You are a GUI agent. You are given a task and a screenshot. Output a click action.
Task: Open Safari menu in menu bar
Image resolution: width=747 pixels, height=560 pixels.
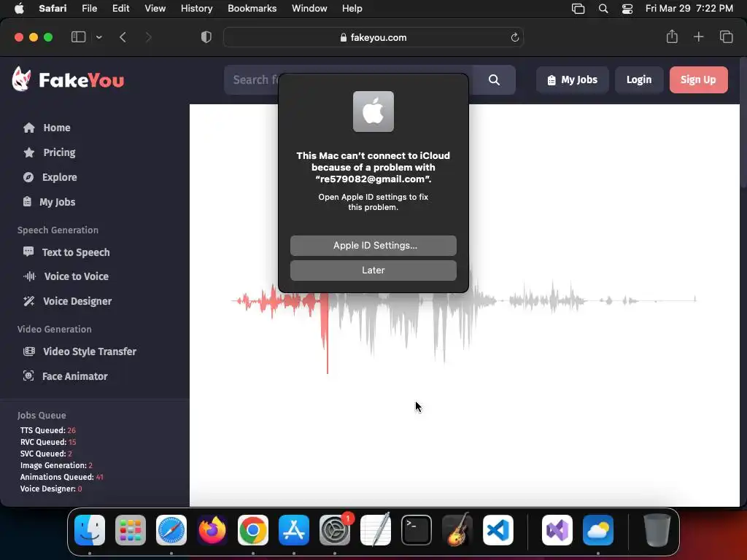tap(53, 8)
